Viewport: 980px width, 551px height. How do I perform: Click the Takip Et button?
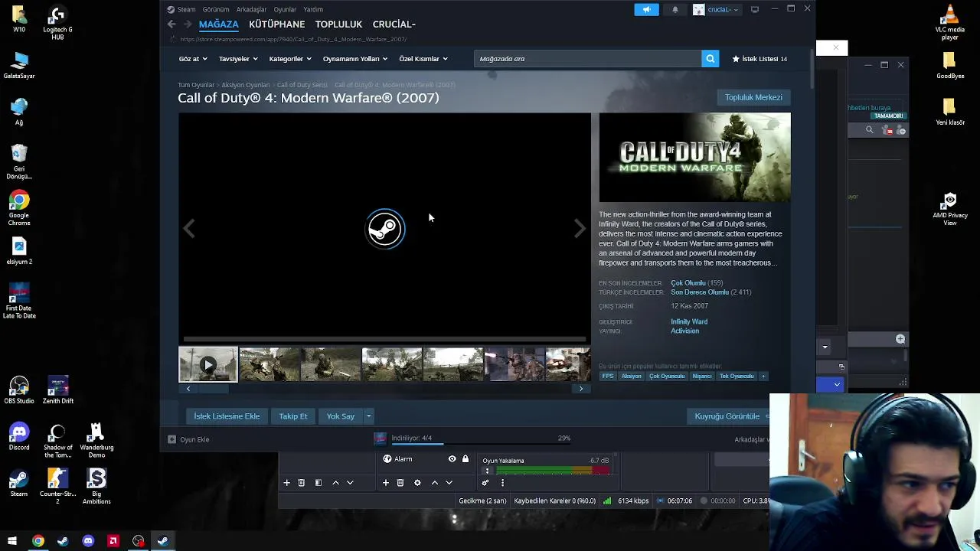pyautogui.click(x=293, y=416)
